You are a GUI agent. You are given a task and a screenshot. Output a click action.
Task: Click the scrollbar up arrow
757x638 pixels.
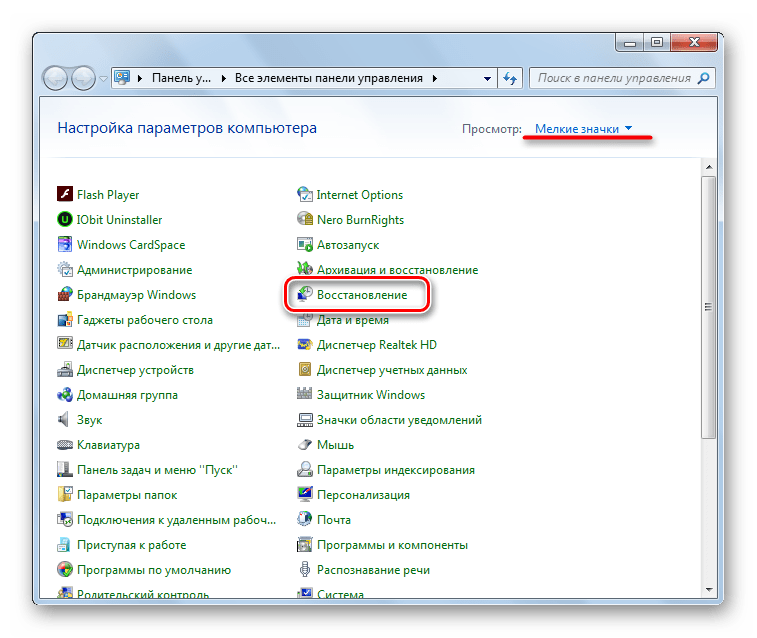coord(709,167)
